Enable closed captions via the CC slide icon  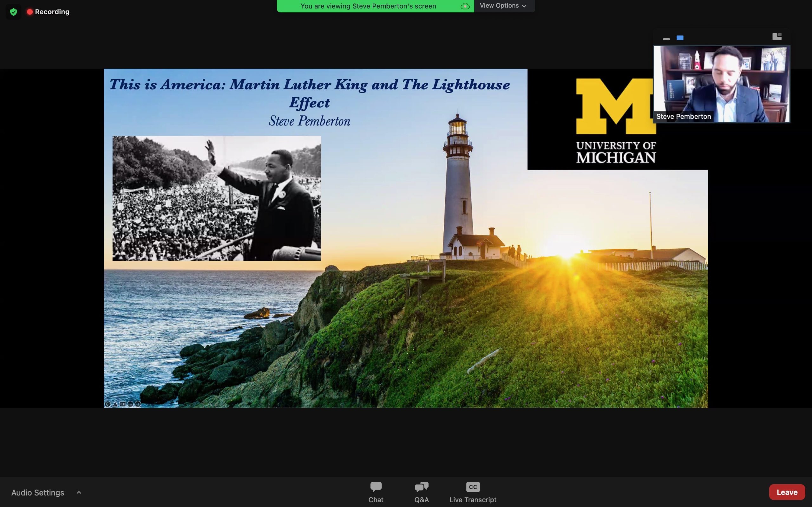tap(123, 404)
